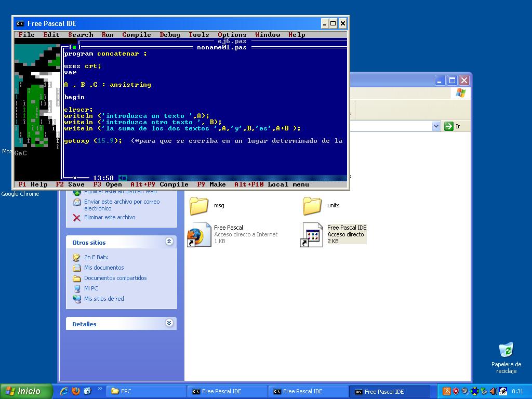
Task: Open 'Mis documentos' link
Action: 104,268
